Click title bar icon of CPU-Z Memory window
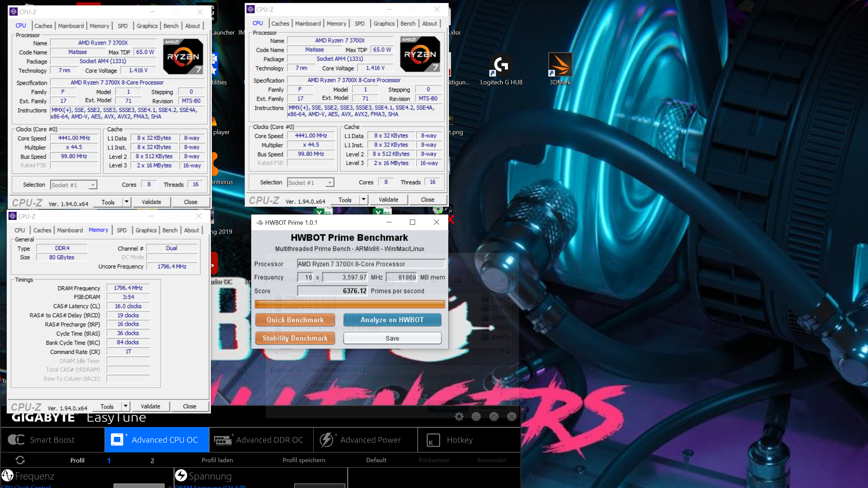The image size is (868, 488). coord(13,216)
